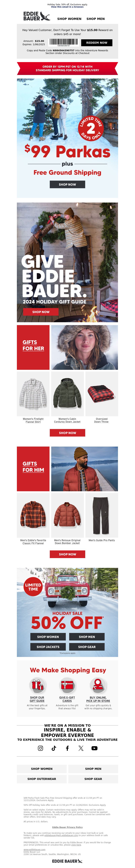Select Shop Men in top navigation

96,19
